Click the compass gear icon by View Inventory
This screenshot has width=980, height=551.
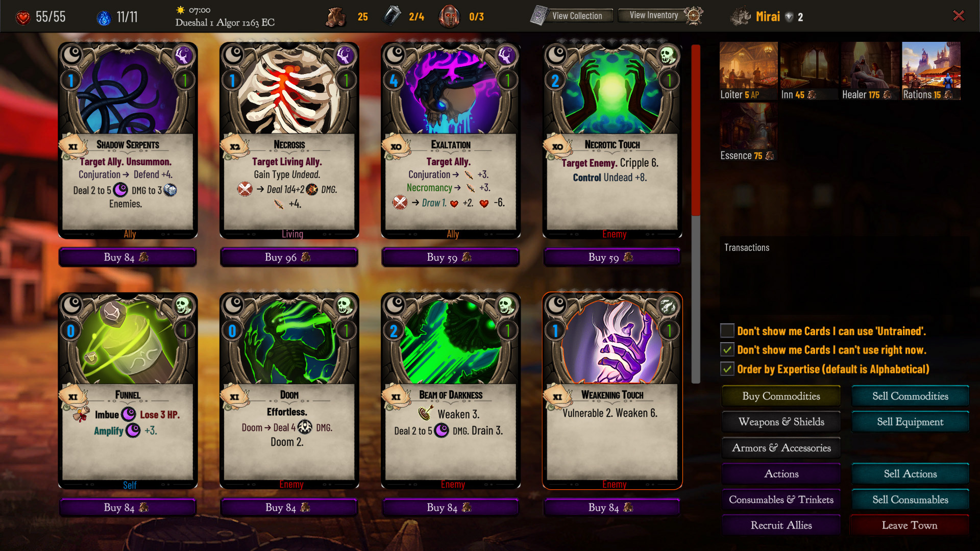tap(694, 15)
